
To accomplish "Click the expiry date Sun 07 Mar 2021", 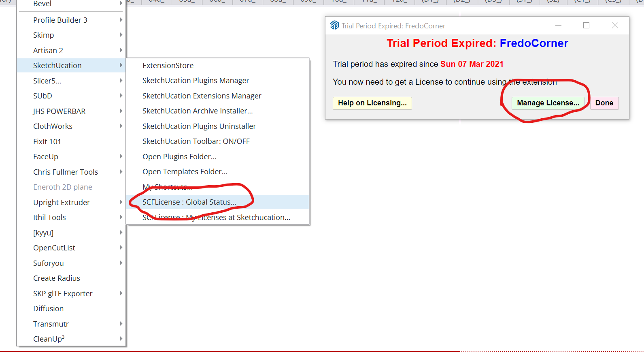I will pos(472,64).
